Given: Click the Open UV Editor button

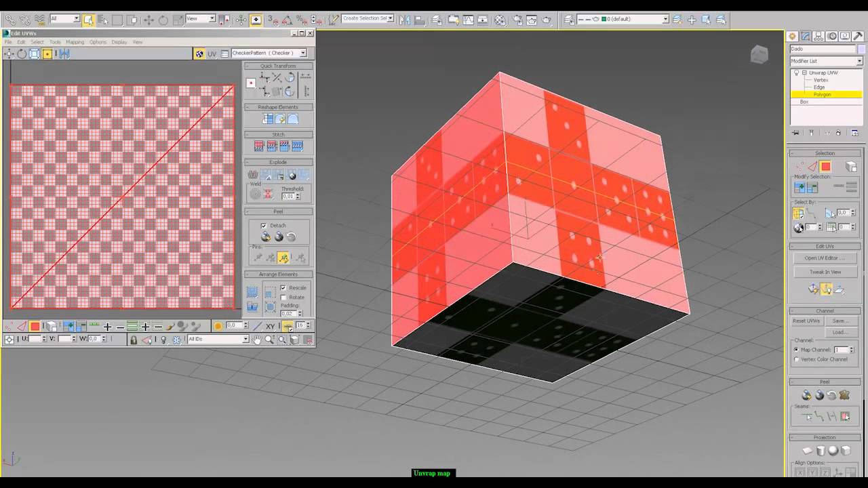Looking at the screenshot, I should pyautogui.click(x=825, y=258).
